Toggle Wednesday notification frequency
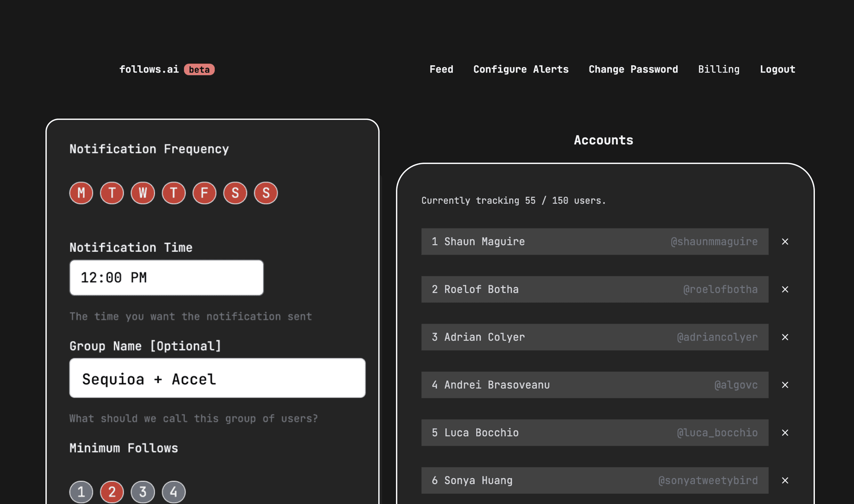Viewport: 854px width, 504px height. (142, 193)
